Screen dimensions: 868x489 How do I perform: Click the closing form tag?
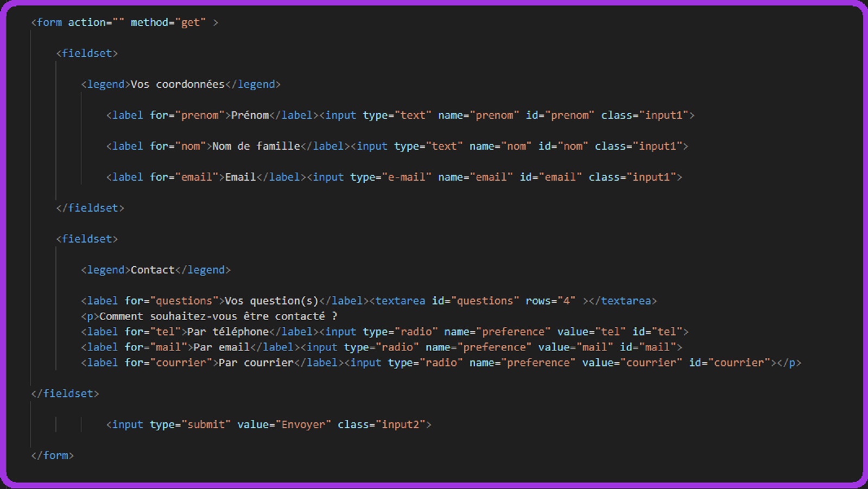tap(53, 455)
